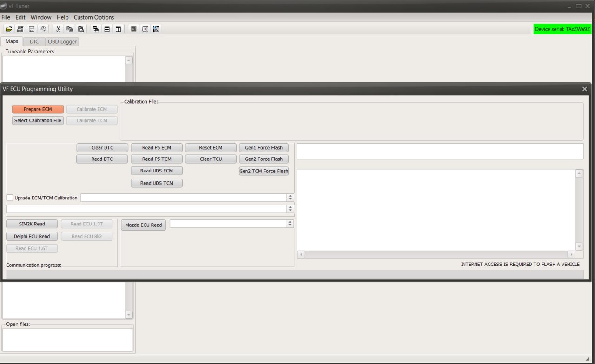Click inside the large log output area
This screenshot has height=364, width=595.
coord(436,210)
